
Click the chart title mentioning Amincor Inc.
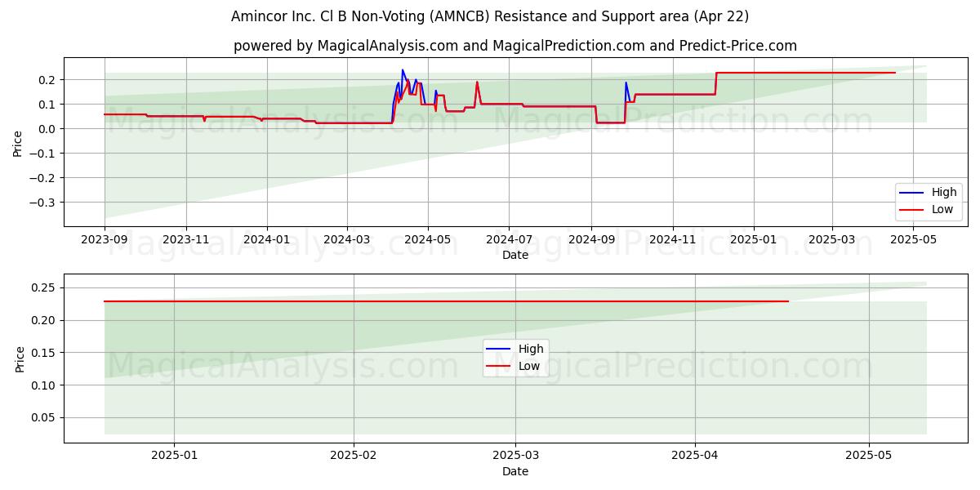pyautogui.click(x=490, y=16)
